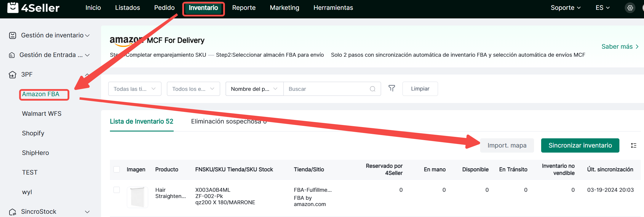Open the column settings list icon
The image size is (644, 217).
[633, 145]
